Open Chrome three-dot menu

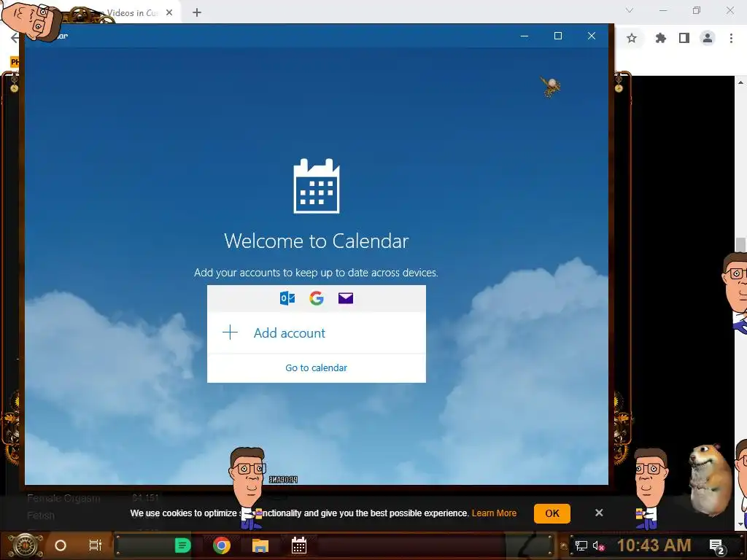(731, 38)
